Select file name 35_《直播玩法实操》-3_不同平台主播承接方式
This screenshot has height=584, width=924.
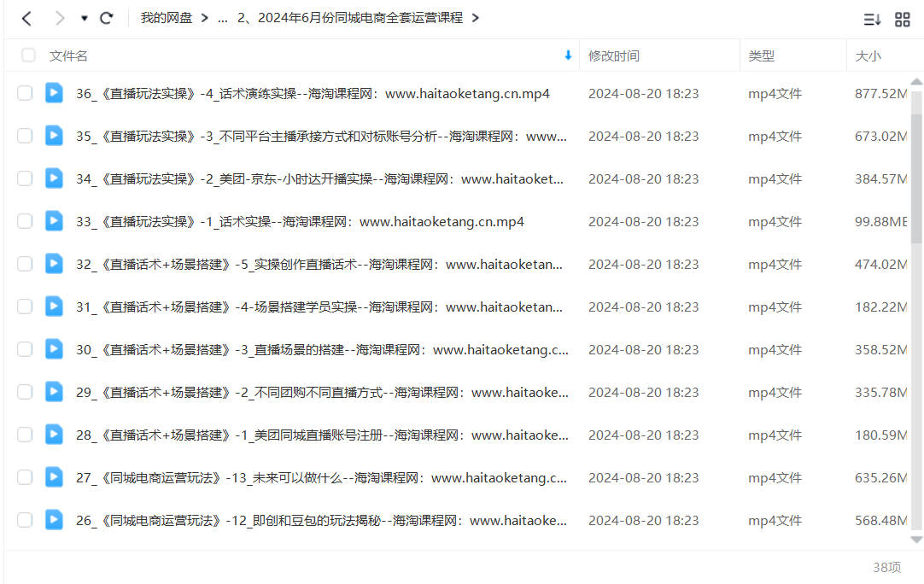[322, 136]
